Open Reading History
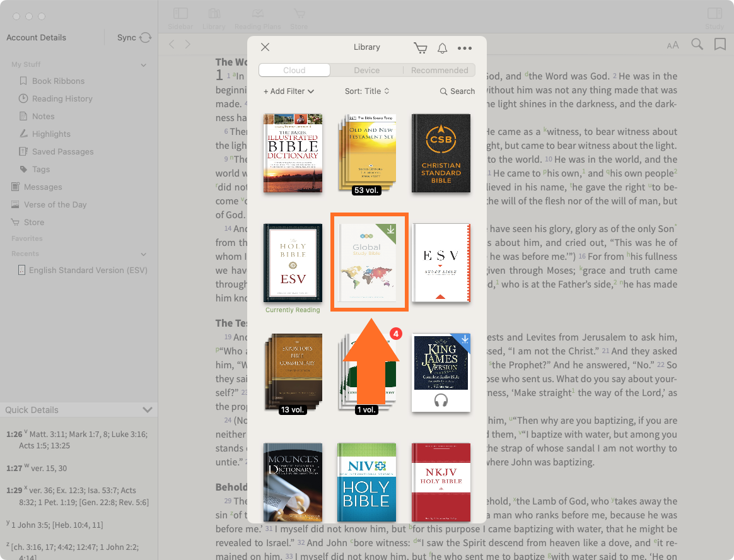This screenshot has height=560, width=734. pos(55,99)
